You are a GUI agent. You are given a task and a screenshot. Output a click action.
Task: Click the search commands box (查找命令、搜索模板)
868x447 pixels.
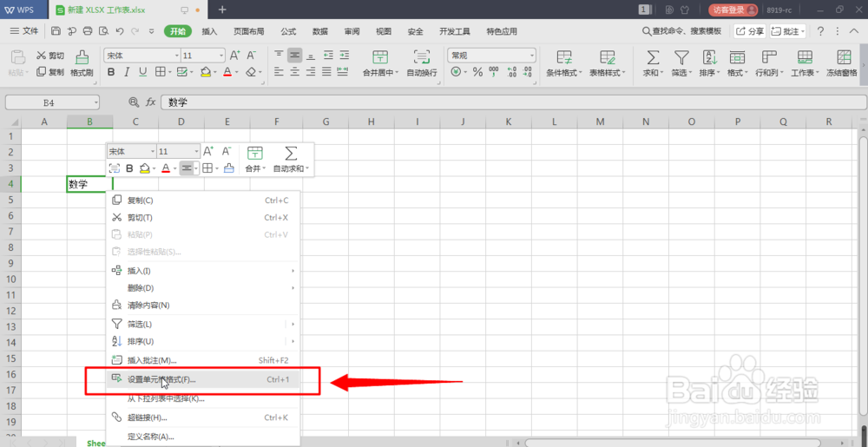tap(682, 31)
